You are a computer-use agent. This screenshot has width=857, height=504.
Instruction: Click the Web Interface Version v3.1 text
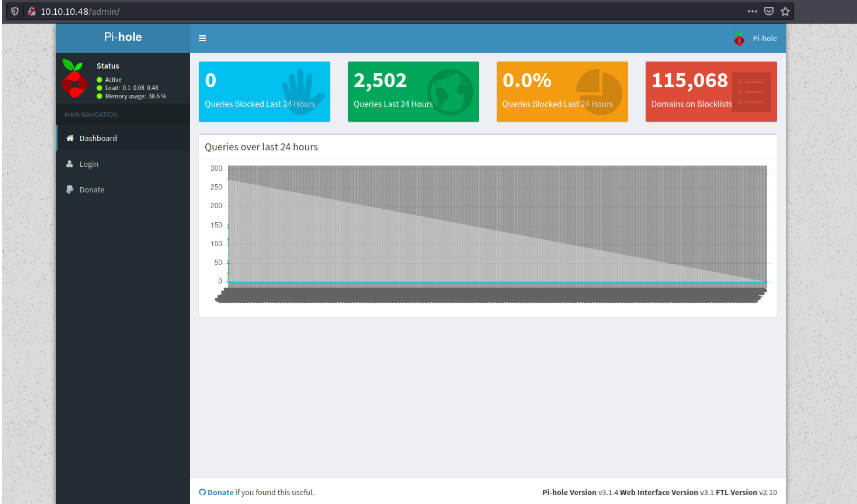coord(667,493)
